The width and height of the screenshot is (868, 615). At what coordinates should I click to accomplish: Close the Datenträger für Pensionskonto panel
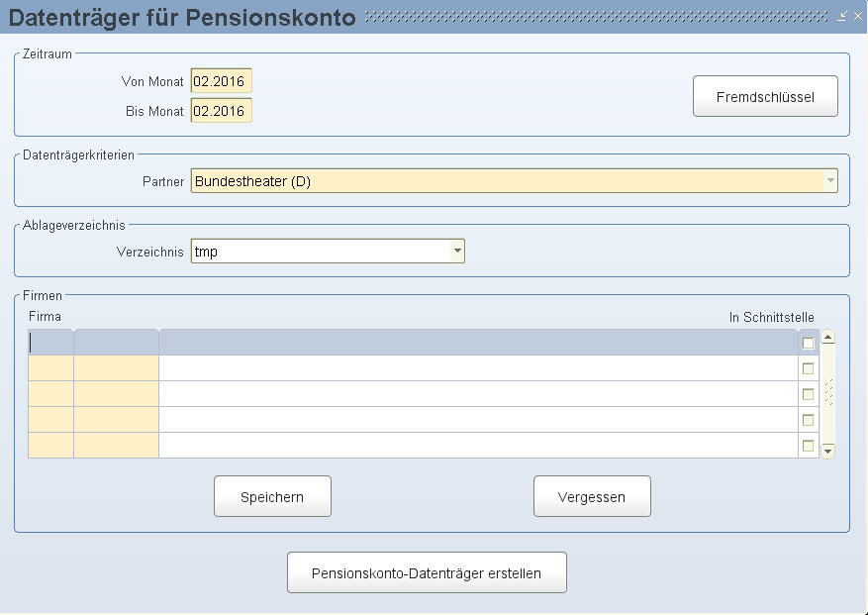point(857,16)
